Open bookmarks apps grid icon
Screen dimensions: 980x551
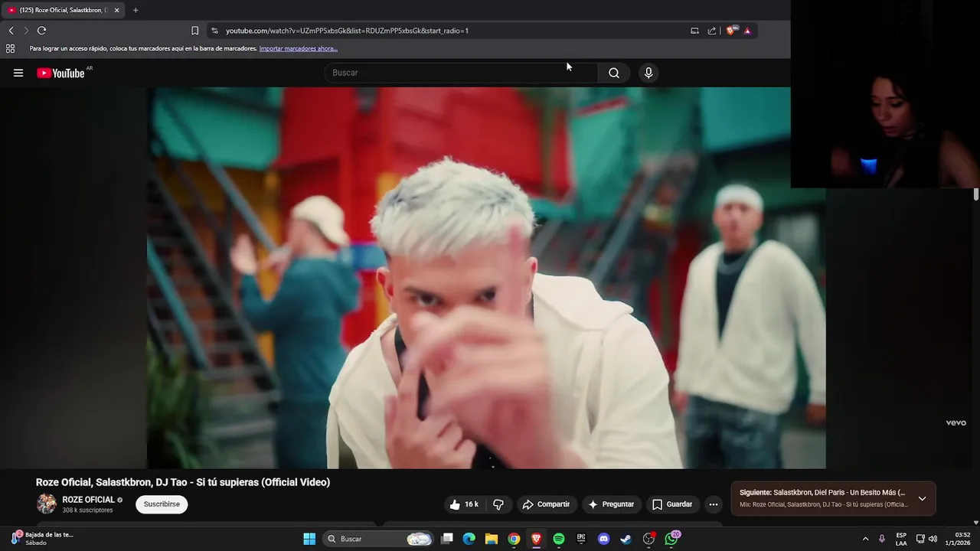10,48
